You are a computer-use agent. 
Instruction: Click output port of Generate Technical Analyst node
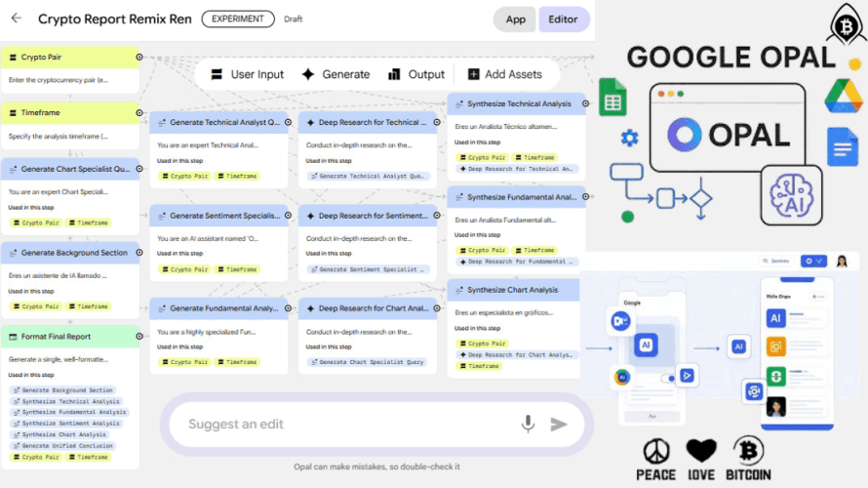click(289, 122)
